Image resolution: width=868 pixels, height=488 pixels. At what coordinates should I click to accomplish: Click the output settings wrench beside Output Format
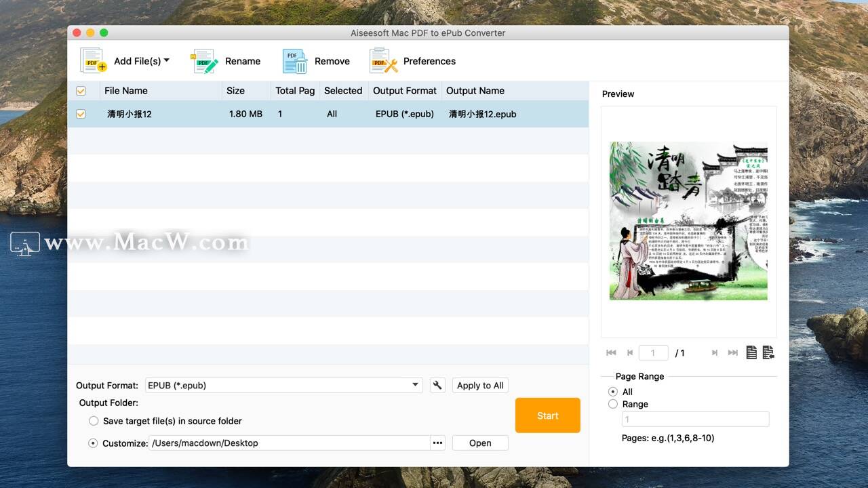click(437, 385)
